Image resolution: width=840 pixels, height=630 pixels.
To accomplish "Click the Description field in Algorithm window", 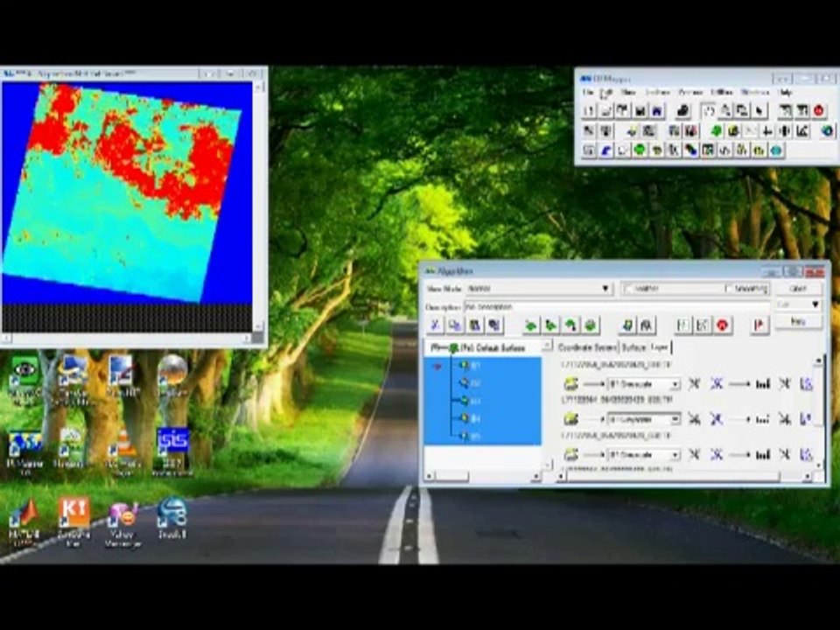I will tap(616, 307).
